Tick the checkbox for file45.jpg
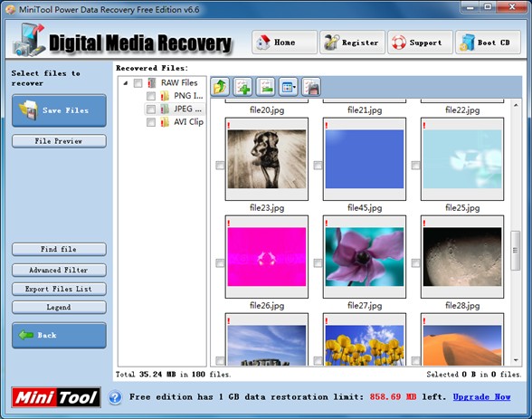532x419 pixels. 318,166
